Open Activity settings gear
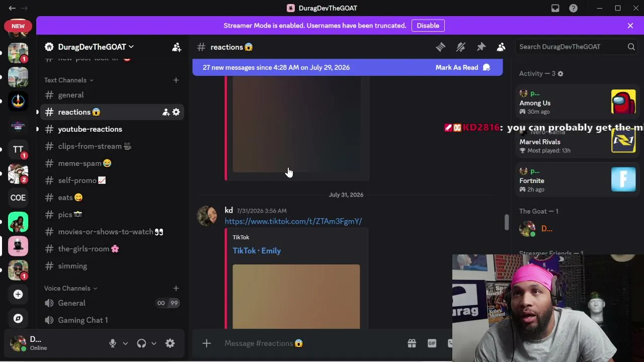The width and height of the screenshot is (644, 362). pos(560,73)
